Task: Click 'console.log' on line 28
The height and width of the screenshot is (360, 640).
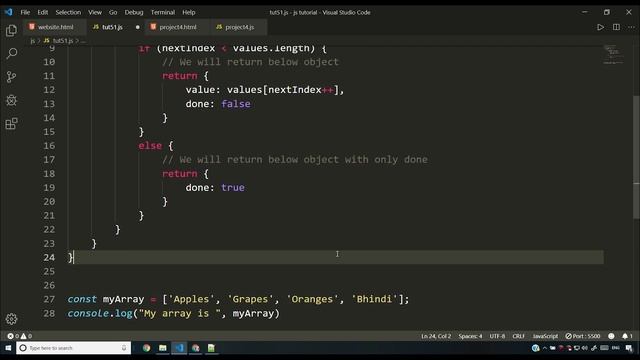Action: tap(100, 313)
